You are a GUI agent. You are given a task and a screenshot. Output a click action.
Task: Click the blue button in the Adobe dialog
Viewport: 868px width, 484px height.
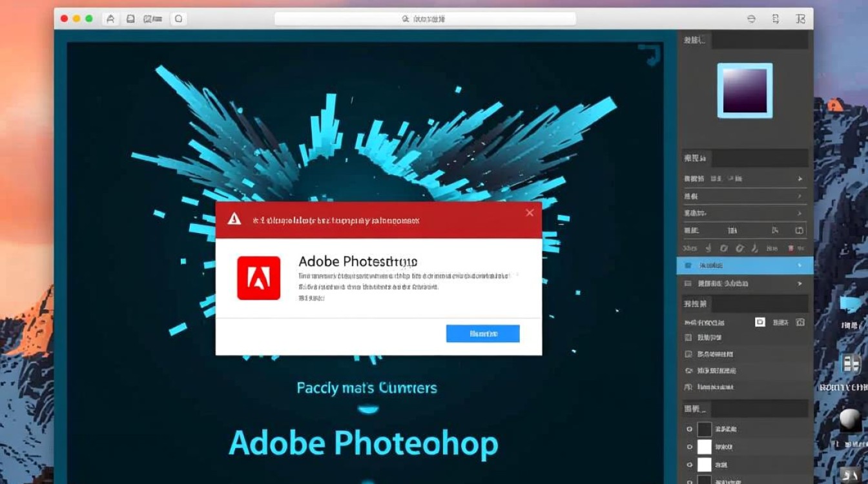(x=482, y=334)
